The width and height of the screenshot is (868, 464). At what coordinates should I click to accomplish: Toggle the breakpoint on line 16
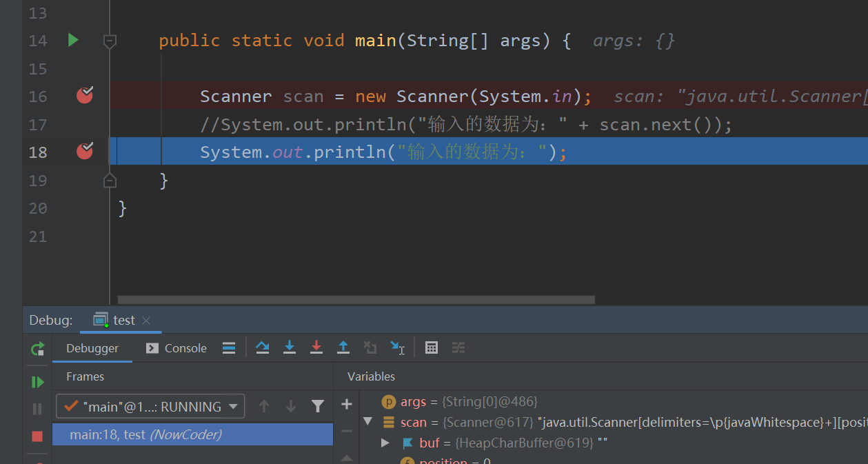coord(85,95)
